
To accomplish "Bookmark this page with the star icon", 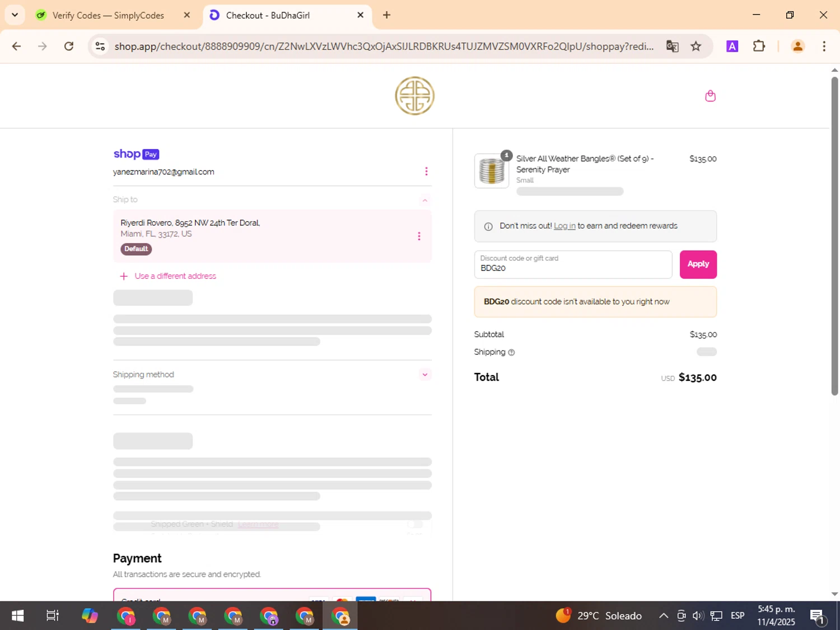I will tap(696, 46).
